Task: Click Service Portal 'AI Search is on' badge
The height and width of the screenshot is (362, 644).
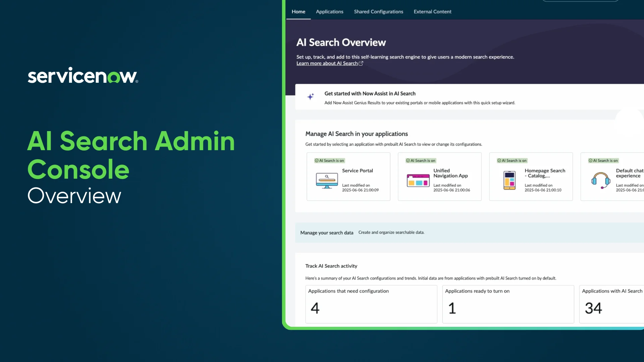Action: coord(329,161)
